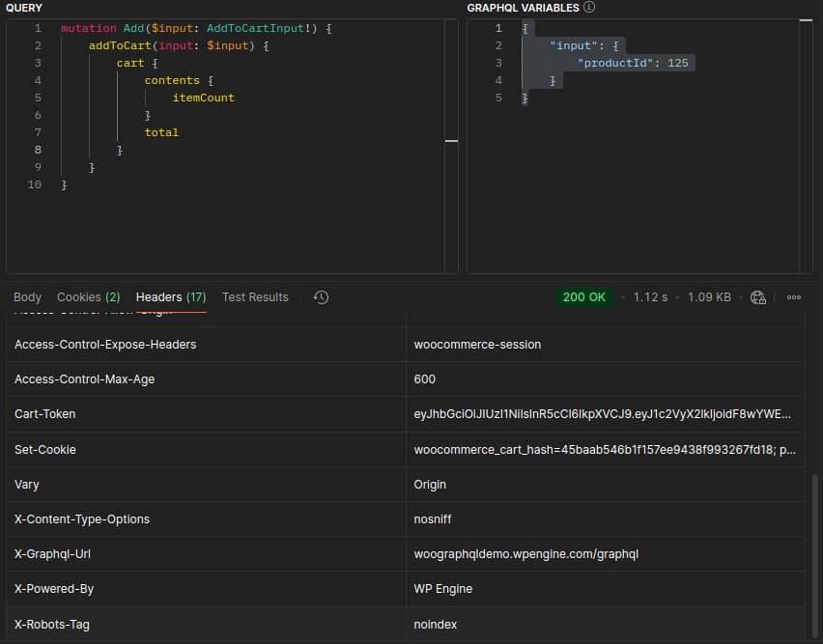
Task: Click the mutation Add line in query
Action: pyautogui.click(x=196, y=28)
